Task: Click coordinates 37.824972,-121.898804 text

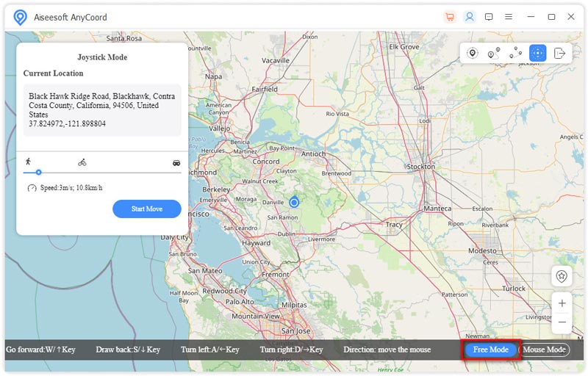Action: [x=67, y=124]
